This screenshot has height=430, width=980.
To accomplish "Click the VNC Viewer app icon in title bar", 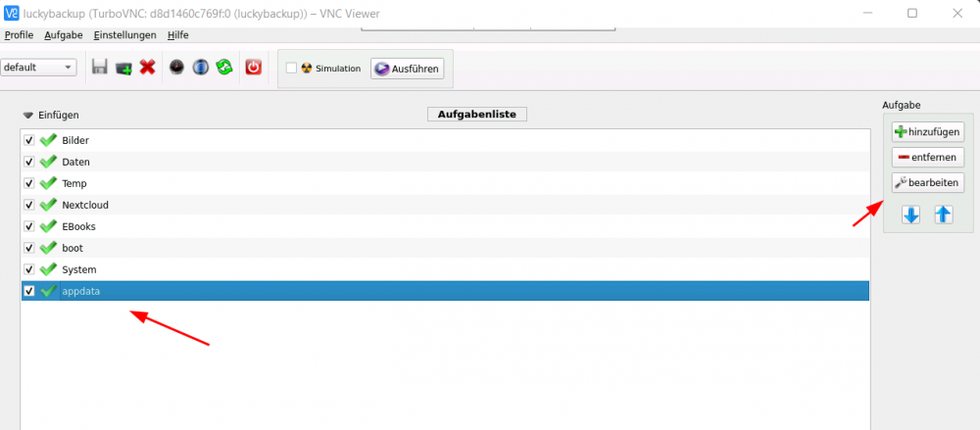I will tap(11, 13).
